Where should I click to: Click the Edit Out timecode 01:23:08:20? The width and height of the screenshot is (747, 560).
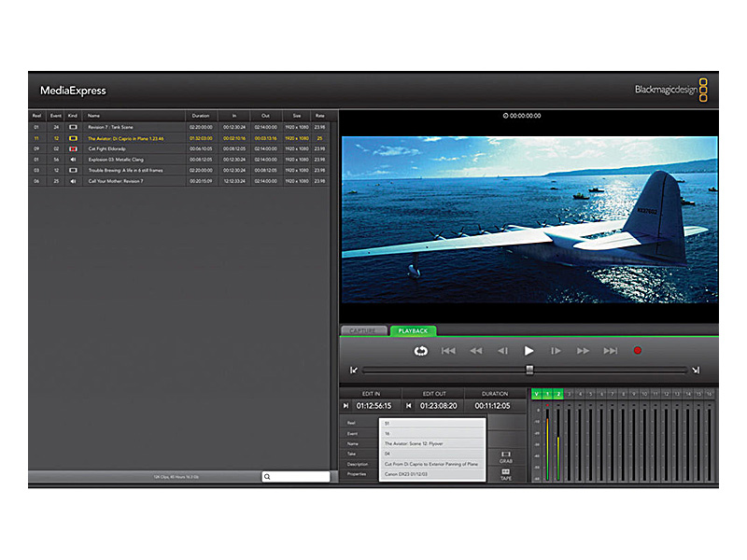(x=438, y=406)
